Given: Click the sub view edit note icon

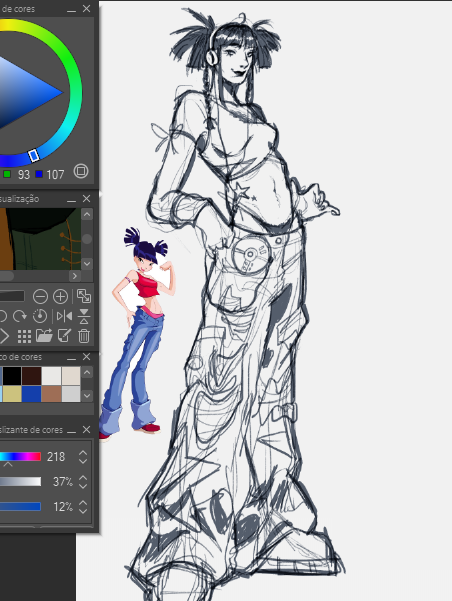Looking at the screenshot, I should click(x=64, y=336).
